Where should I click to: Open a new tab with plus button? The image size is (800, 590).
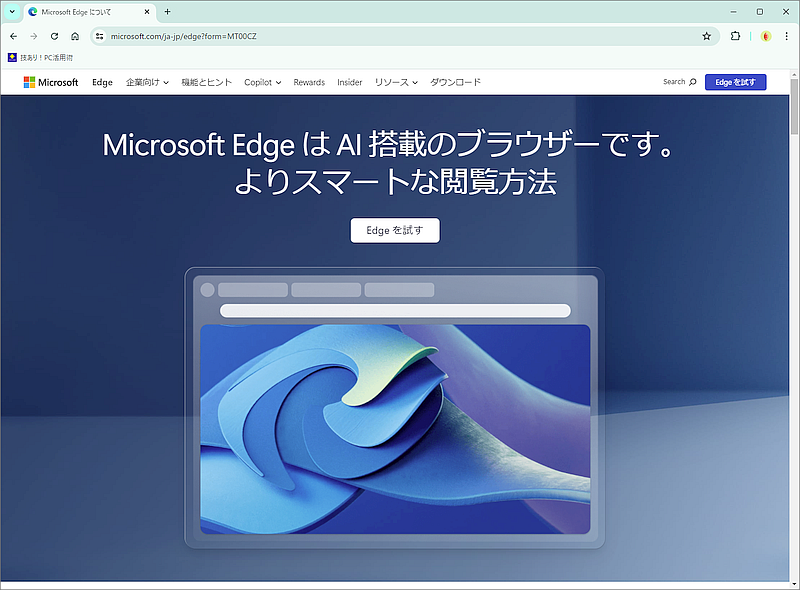point(167,11)
